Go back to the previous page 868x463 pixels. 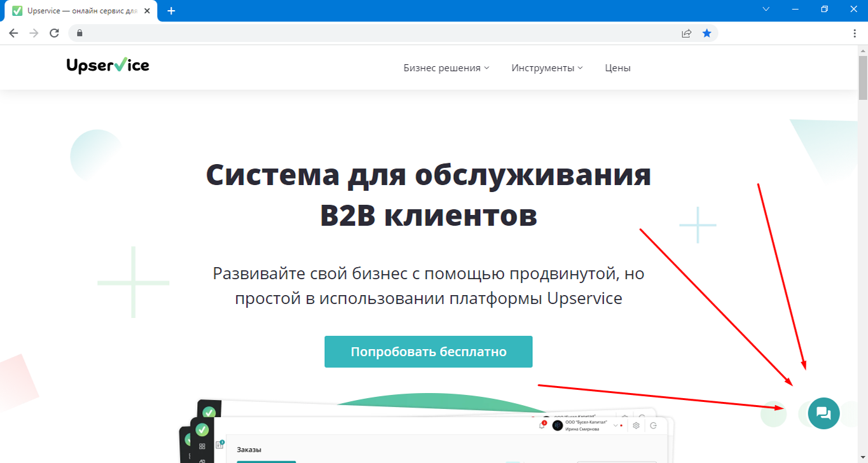(x=13, y=33)
